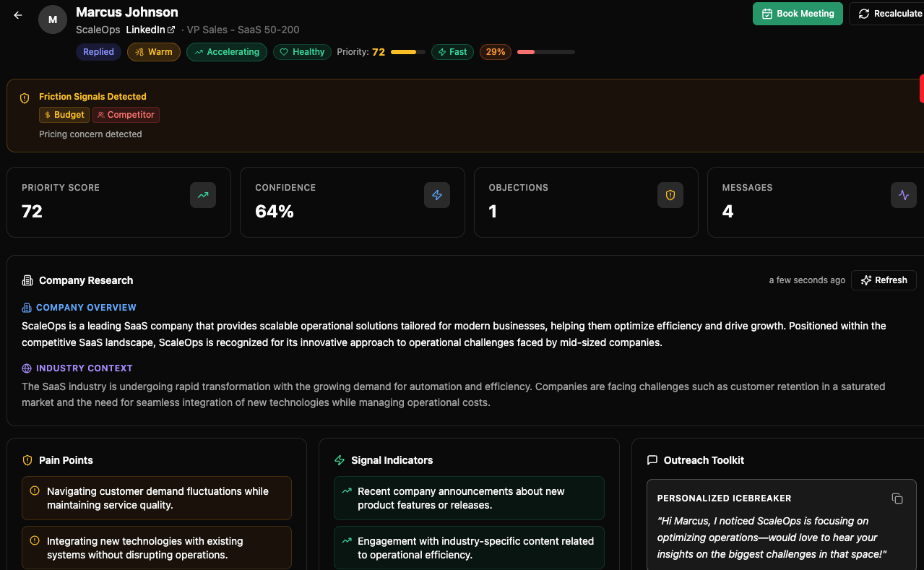The width and height of the screenshot is (924, 570).
Task: Click the Replied status badge
Action: pos(98,52)
